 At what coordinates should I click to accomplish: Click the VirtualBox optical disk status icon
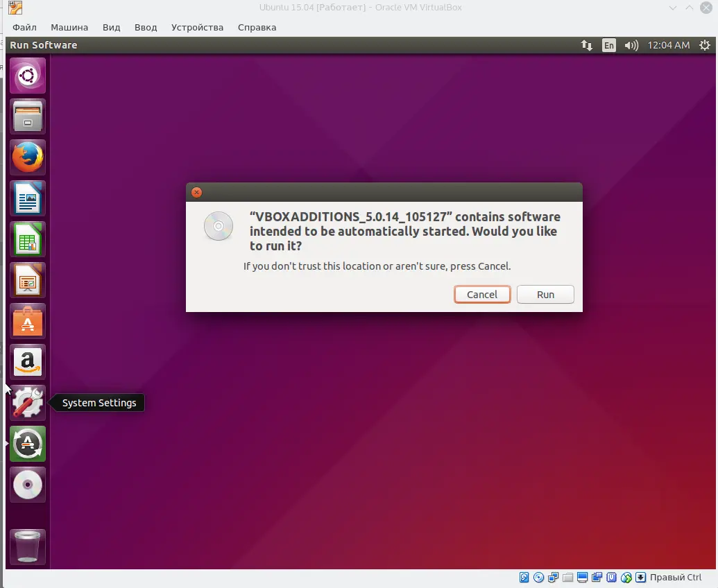[x=538, y=578]
